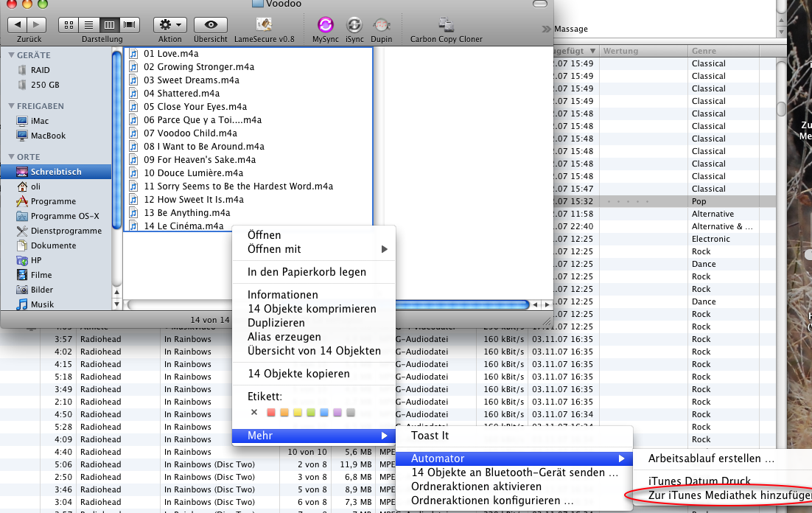Expand the Mehr submenu
This screenshot has width=812, height=513.
click(x=314, y=436)
